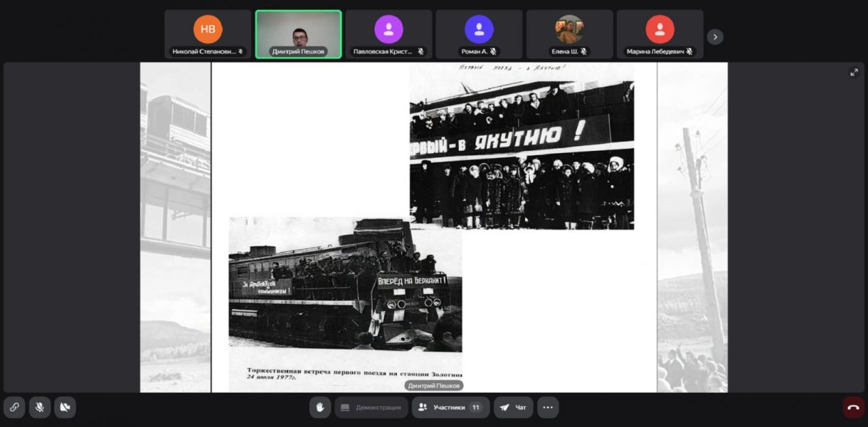This screenshot has width=868, height=427.
Task: Expand the shared presentation to fullscreen
Action: [x=854, y=73]
